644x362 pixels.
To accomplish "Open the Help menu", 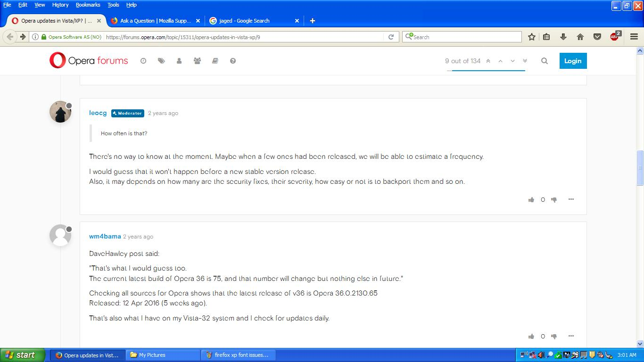I will pos(132,5).
